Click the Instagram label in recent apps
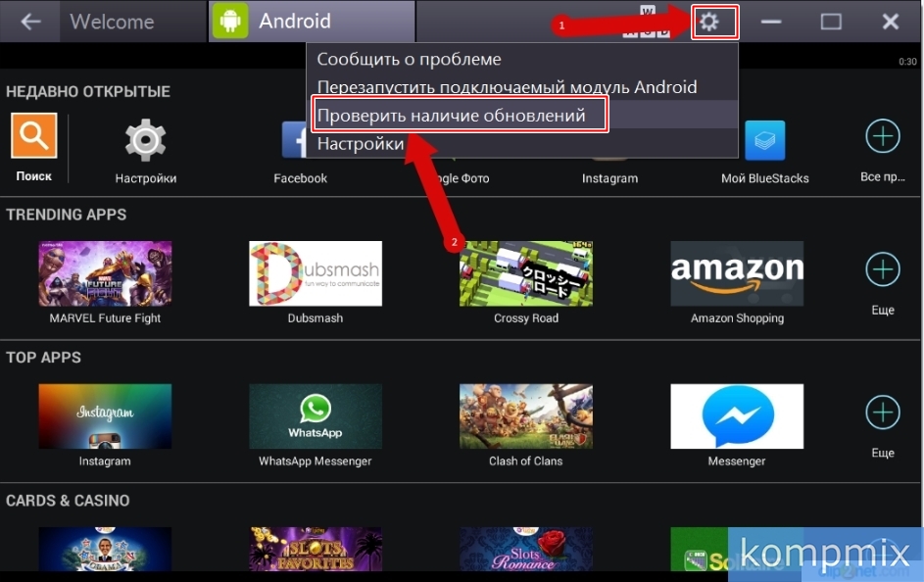Viewport: 924px width, 582px height. pyautogui.click(x=609, y=178)
